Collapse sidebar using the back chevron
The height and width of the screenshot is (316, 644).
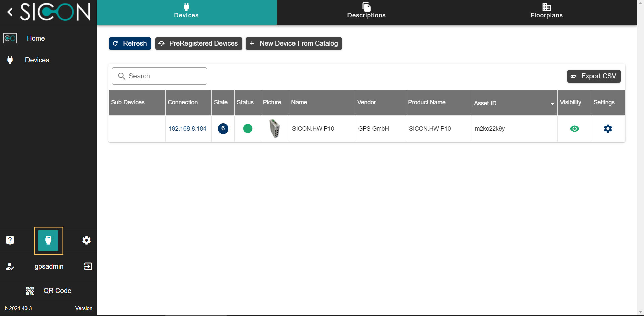[10, 12]
